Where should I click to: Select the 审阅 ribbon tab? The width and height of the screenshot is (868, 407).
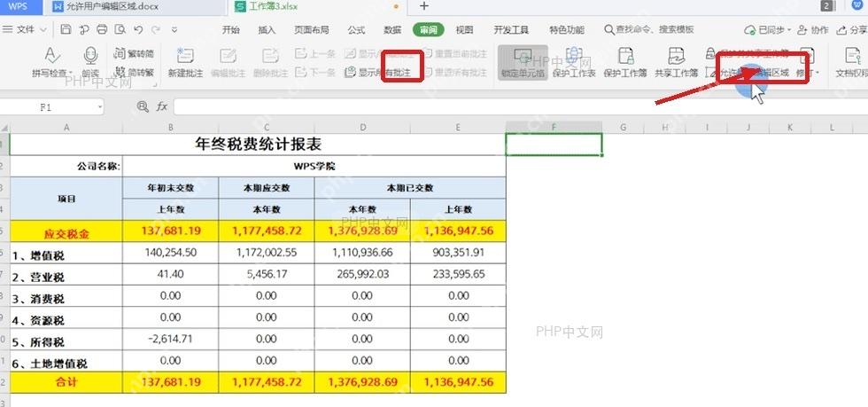point(429,30)
